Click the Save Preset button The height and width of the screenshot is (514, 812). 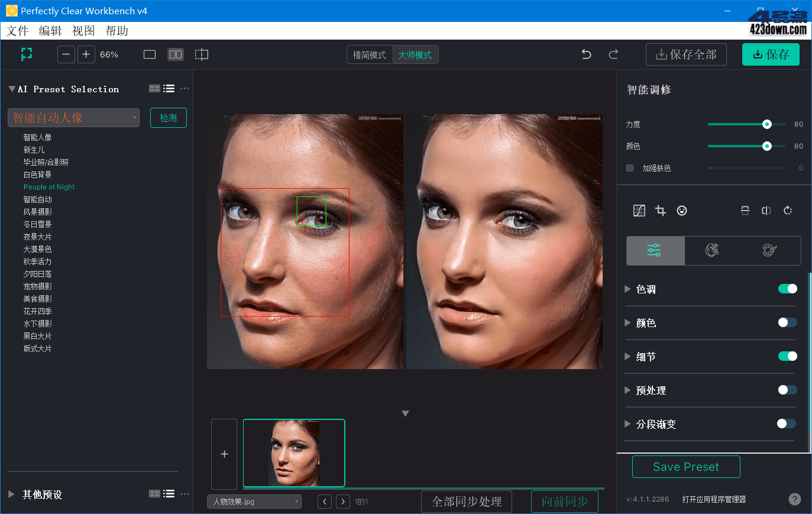click(685, 467)
